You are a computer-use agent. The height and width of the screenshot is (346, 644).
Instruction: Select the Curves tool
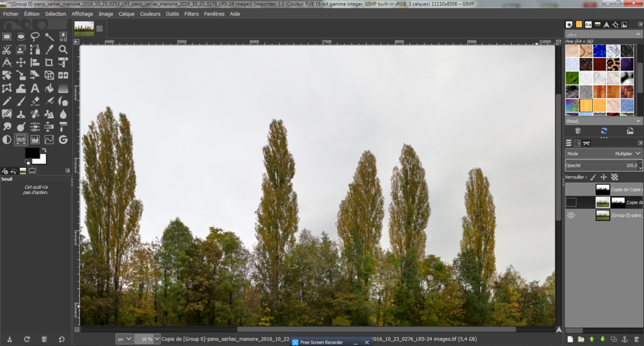[x=49, y=140]
